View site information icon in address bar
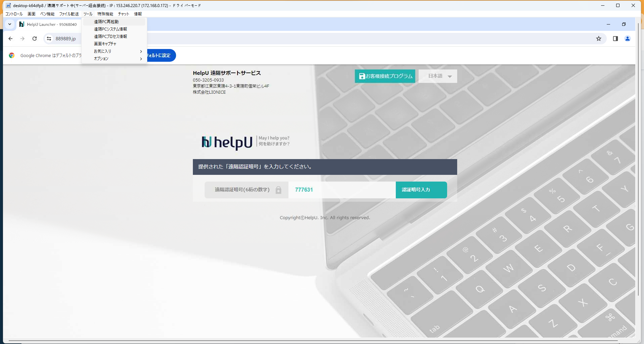The width and height of the screenshot is (644, 344). point(49,39)
